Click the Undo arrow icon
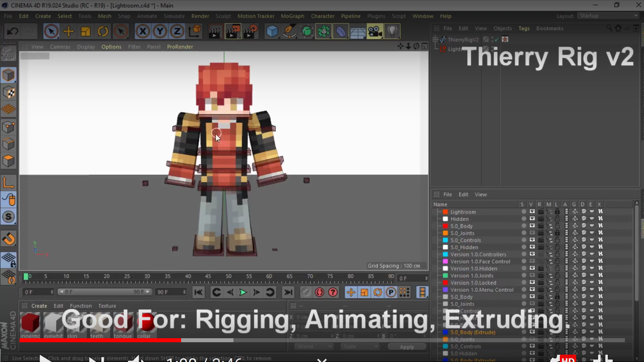The width and height of the screenshot is (644, 362). tap(13, 32)
